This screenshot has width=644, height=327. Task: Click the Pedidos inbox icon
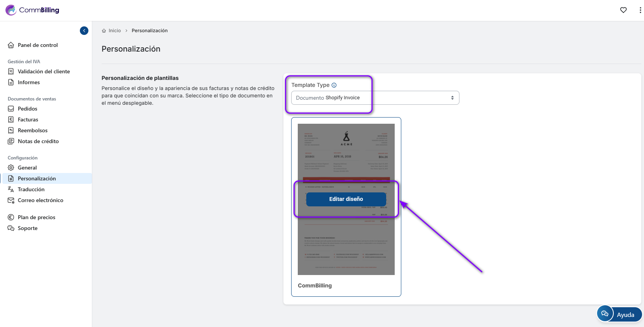click(x=11, y=109)
